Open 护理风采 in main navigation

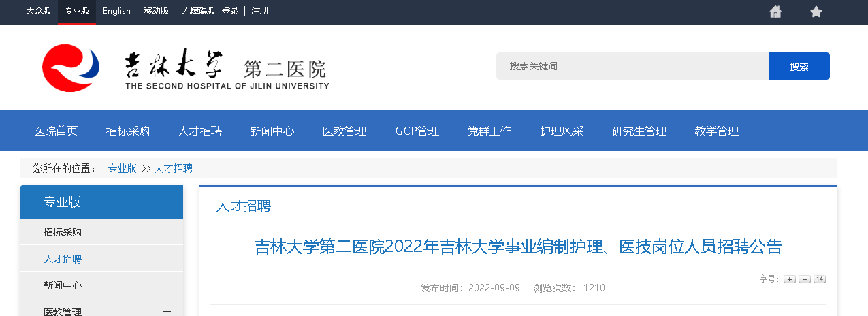[x=562, y=131]
